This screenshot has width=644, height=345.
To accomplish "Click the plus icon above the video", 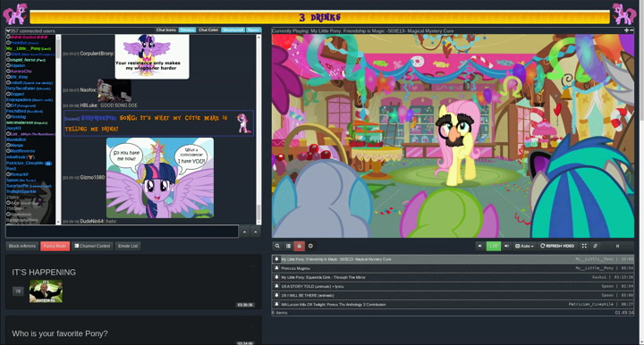I will 626,30.
